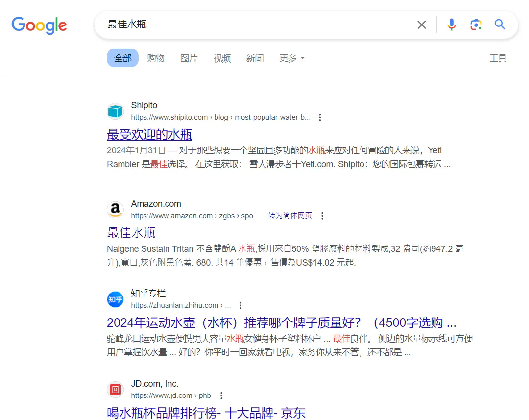Screen dimensions: 529x420
Task: Click the JD.com, Inc. site name
Action: click(155, 384)
